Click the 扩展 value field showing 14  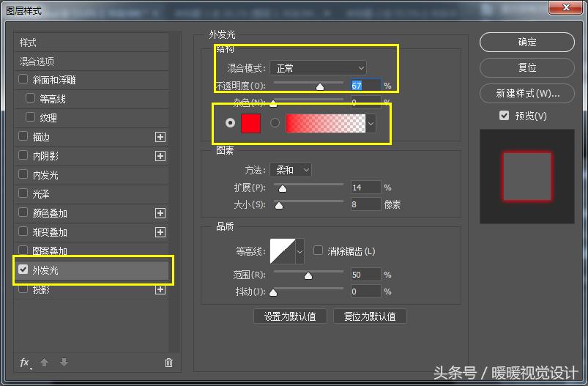point(366,188)
